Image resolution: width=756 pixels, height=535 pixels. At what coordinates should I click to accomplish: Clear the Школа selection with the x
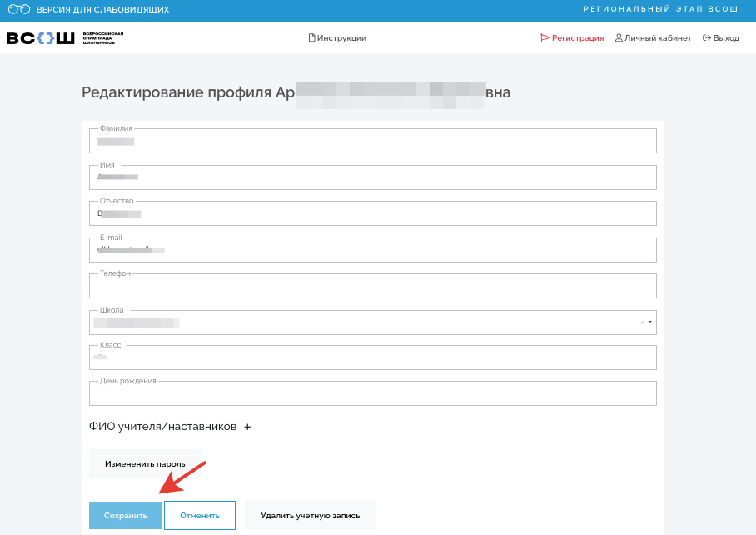point(642,322)
